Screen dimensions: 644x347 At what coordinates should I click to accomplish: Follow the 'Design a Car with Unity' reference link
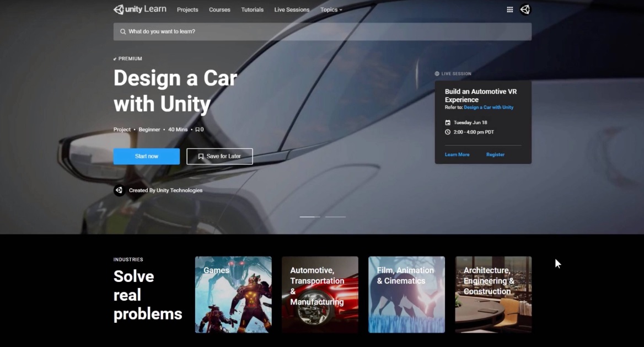[x=489, y=108]
